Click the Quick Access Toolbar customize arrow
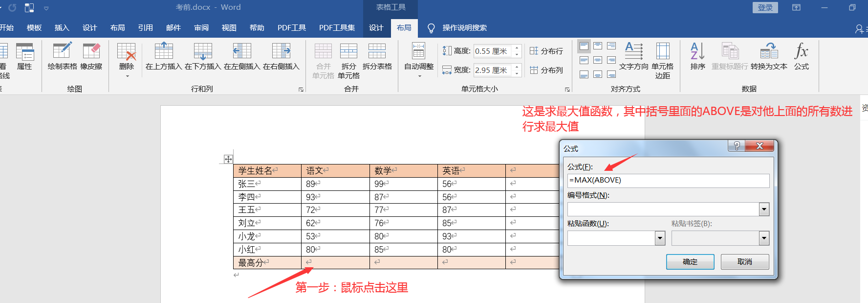 coord(46,8)
